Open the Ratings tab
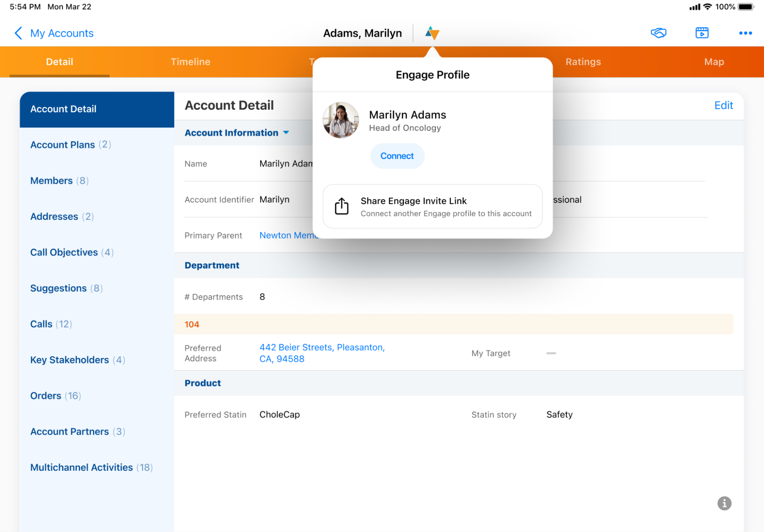The height and width of the screenshot is (532, 764). coord(583,62)
